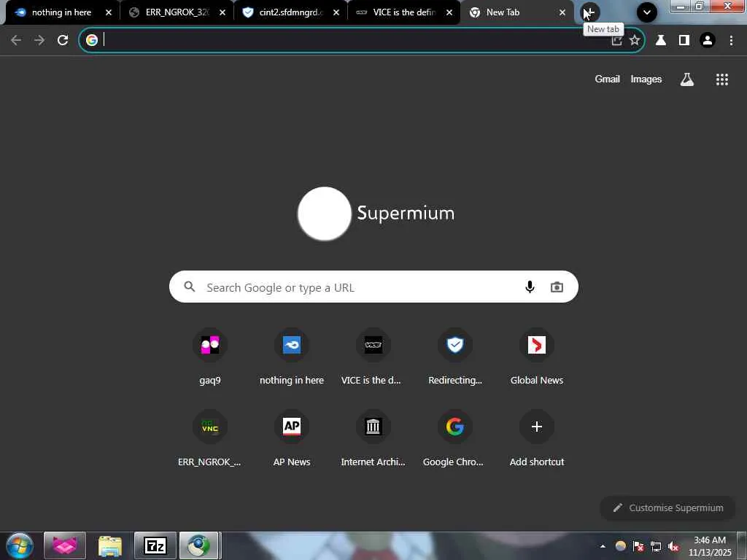Open the profile avatar menu
The width and height of the screenshot is (747, 560).
click(x=708, y=41)
